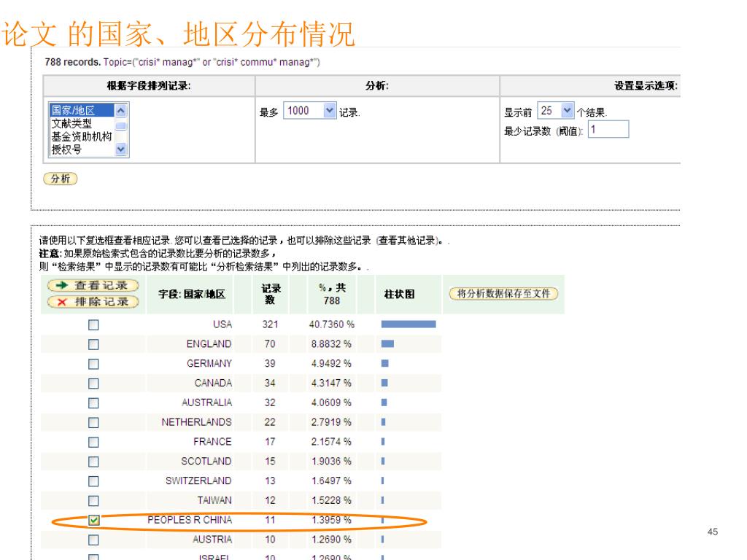Select 基金资助机构 in the field list
747x560 pixels.
tap(82, 136)
